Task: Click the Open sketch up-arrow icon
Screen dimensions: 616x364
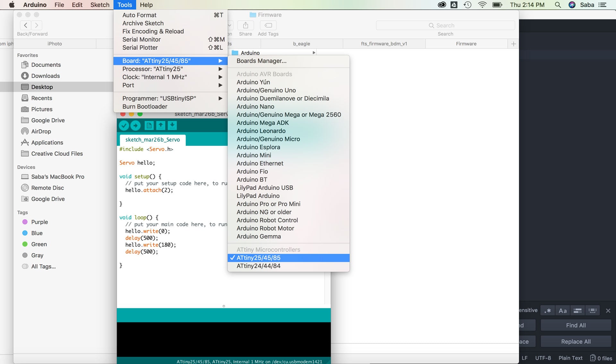Action: (160, 126)
